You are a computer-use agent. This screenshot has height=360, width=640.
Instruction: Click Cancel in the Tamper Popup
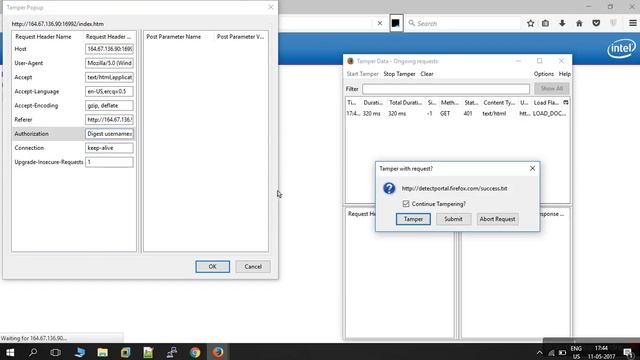253,267
